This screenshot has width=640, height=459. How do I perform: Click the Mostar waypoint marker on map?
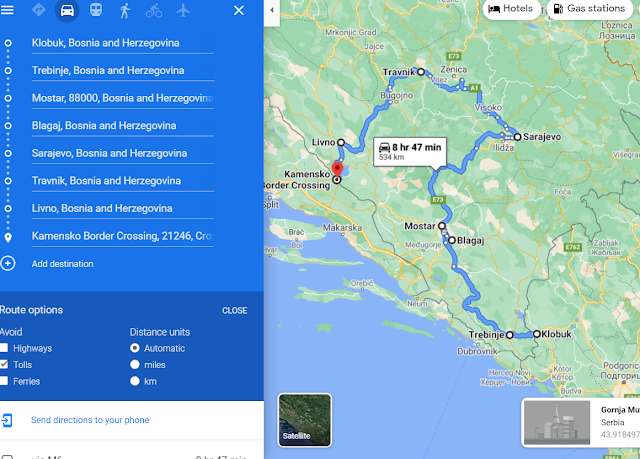pos(442,226)
